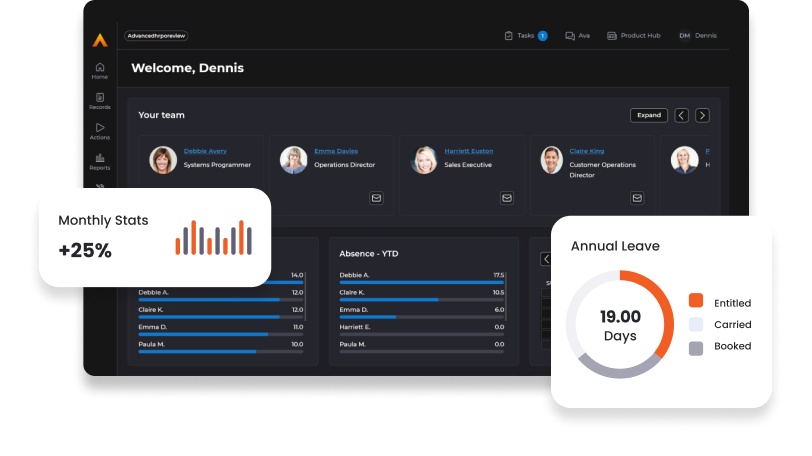This screenshot has height=456, width=812.
Task: Open Claire King's profile link
Action: point(587,151)
